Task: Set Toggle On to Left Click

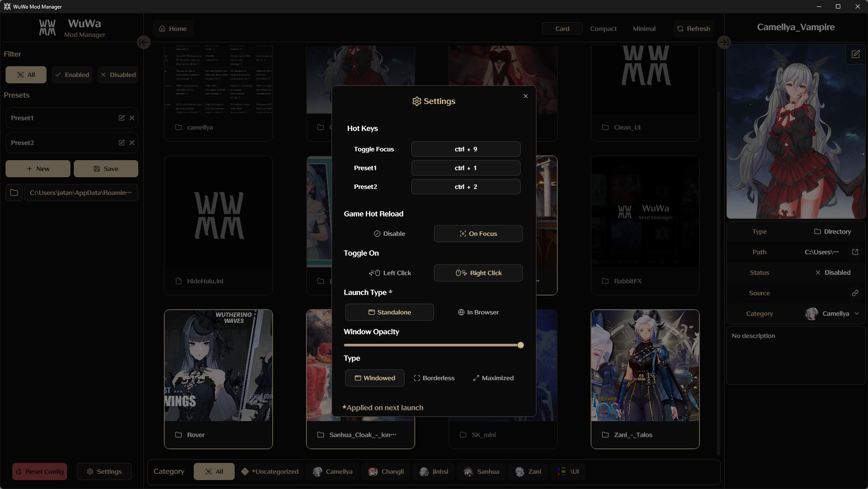Action: pyautogui.click(x=390, y=272)
